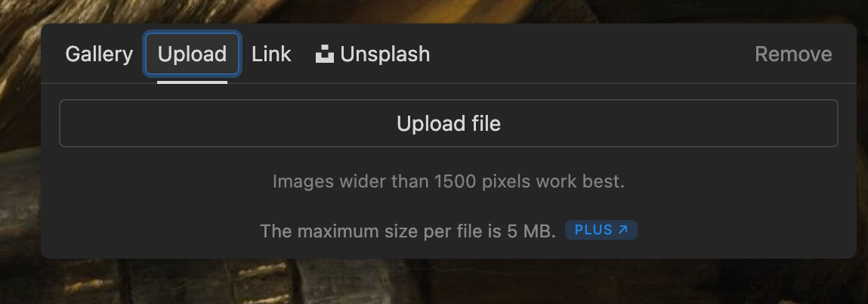The width and height of the screenshot is (868, 304).
Task: Click the cover image below the panel
Action: pos(434,281)
